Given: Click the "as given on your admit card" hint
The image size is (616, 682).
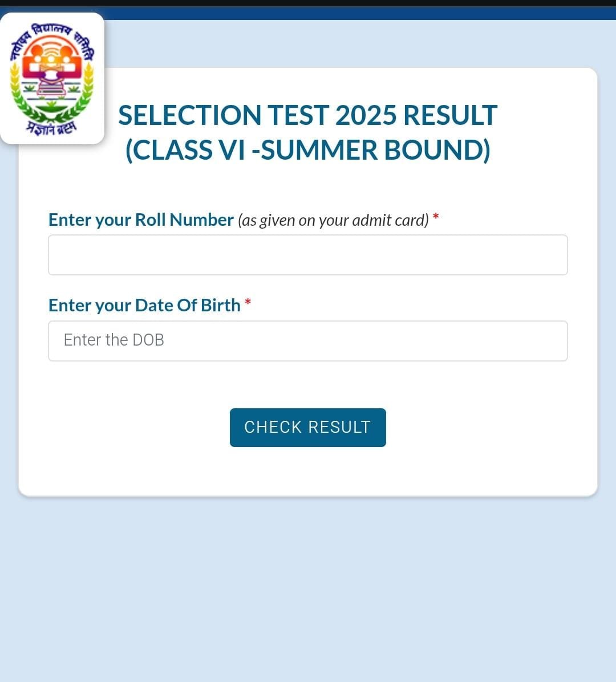Looking at the screenshot, I should (x=333, y=220).
